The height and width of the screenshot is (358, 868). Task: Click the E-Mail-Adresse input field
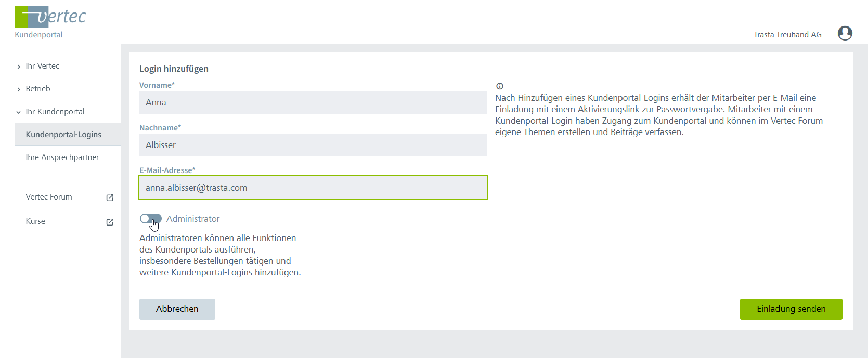pyautogui.click(x=313, y=188)
